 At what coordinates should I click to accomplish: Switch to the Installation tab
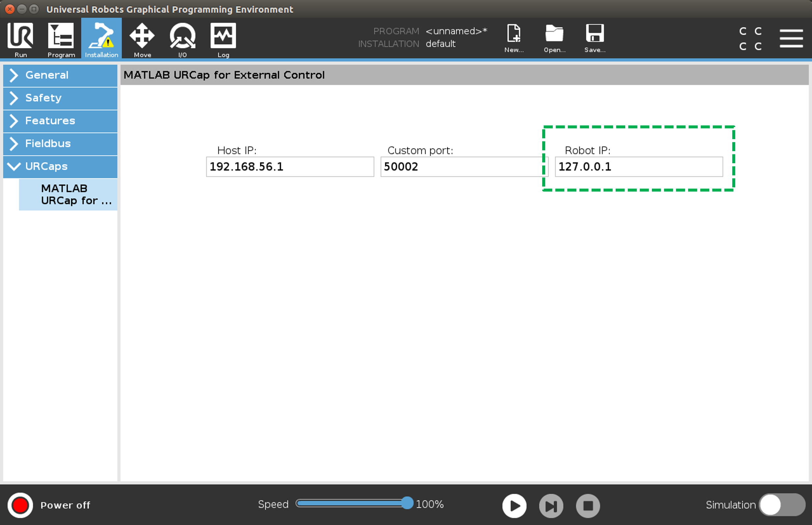[x=101, y=39]
